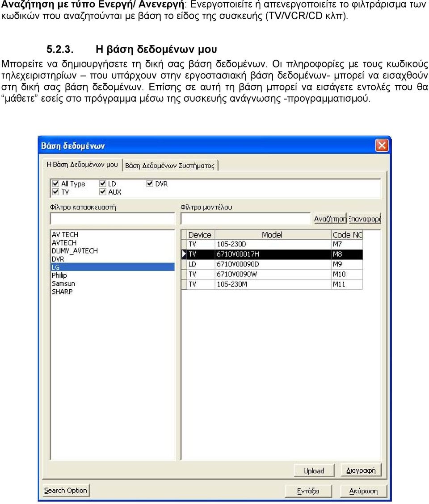Click the Upload button

point(314,471)
